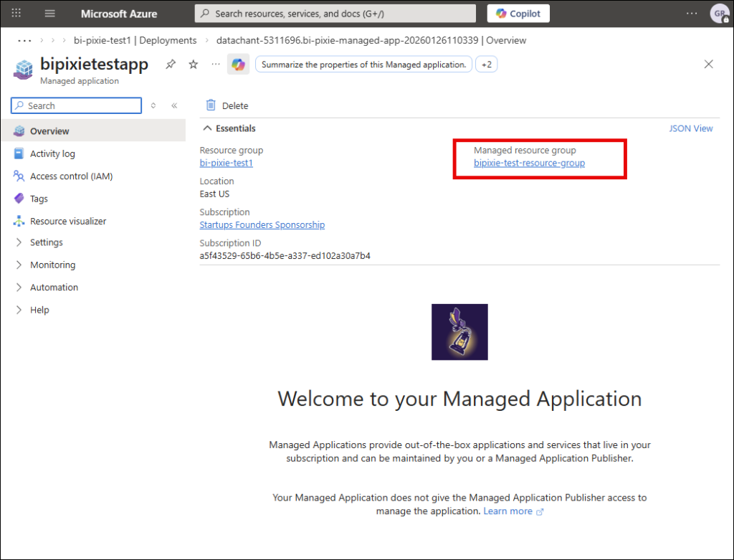Mark bipixietestapp as favorite with star
Screen dimensions: 734x560
click(x=193, y=65)
